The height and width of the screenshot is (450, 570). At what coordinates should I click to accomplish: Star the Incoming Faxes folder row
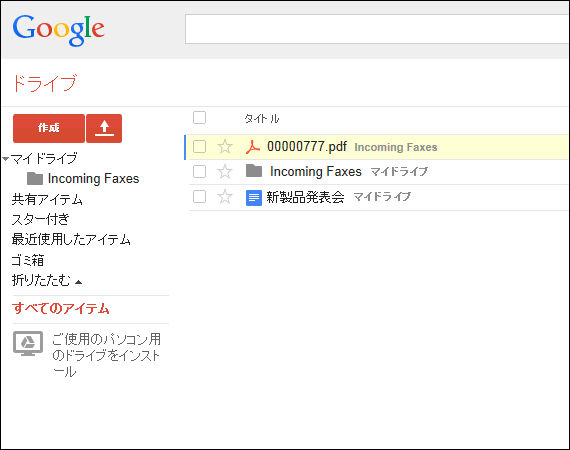(x=225, y=172)
